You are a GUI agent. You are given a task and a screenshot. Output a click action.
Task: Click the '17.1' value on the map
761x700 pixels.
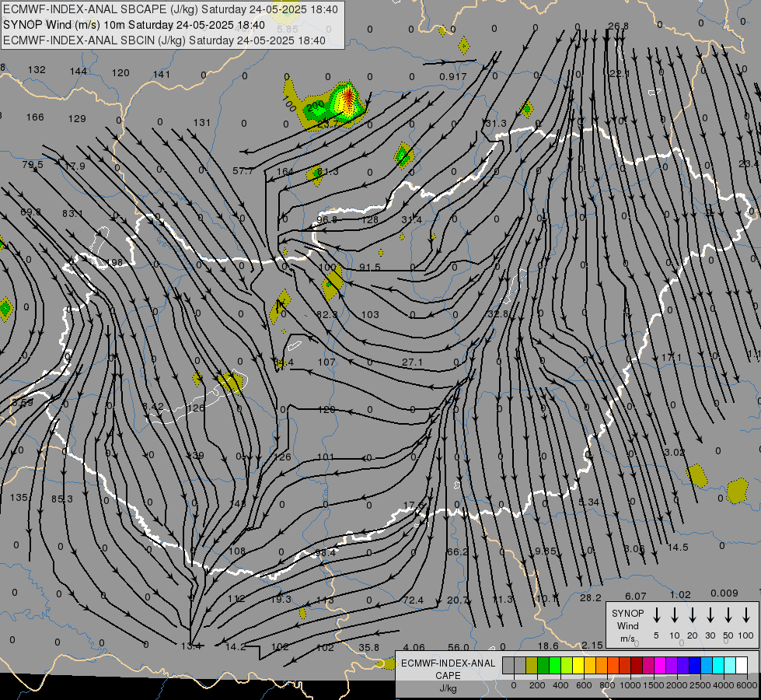tap(671, 358)
